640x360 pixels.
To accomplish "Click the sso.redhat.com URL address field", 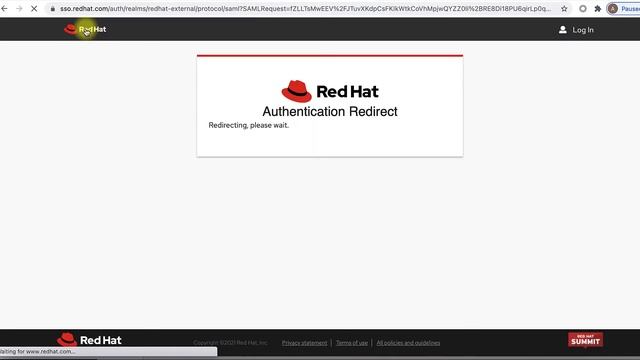I will click(305, 9).
